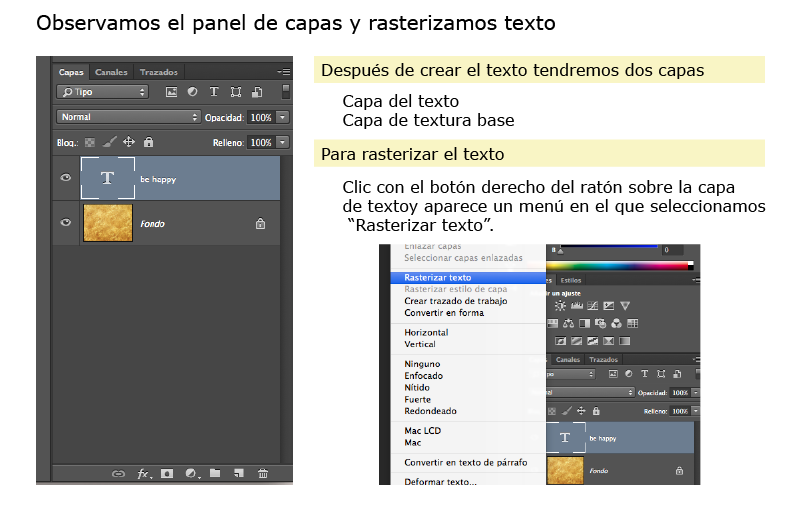Click Color Lookup grid icon in small screenshot

[633, 323]
